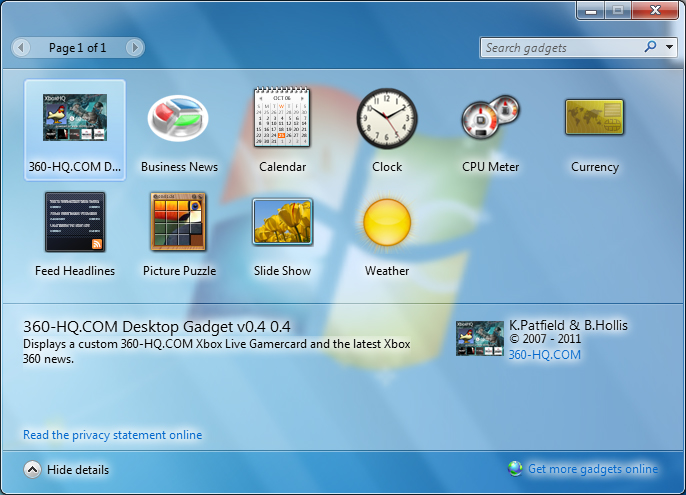The image size is (686, 495).
Task: Select the 360-HQ.COM Desktop Gadget icon
Action: click(75, 117)
